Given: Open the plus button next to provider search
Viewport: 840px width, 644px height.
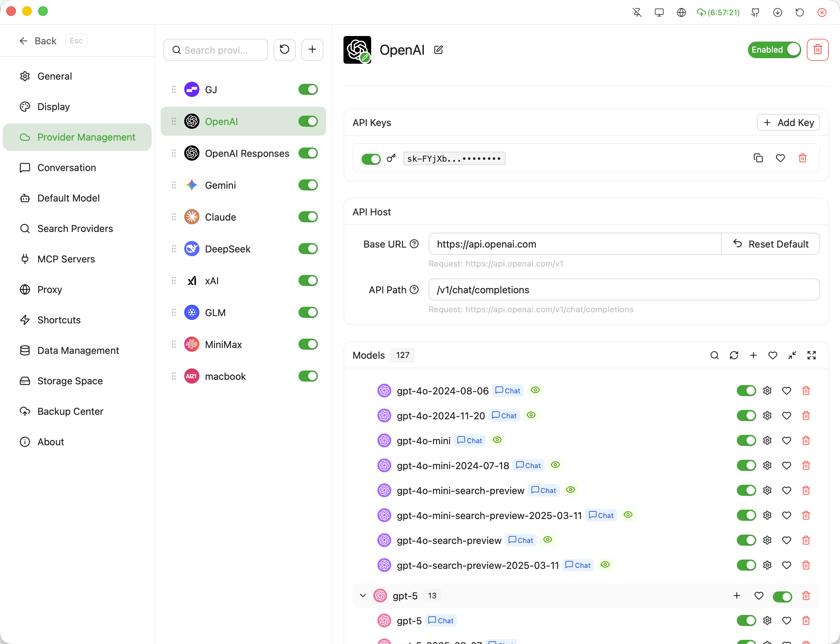Looking at the screenshot, I should point(312,50).
